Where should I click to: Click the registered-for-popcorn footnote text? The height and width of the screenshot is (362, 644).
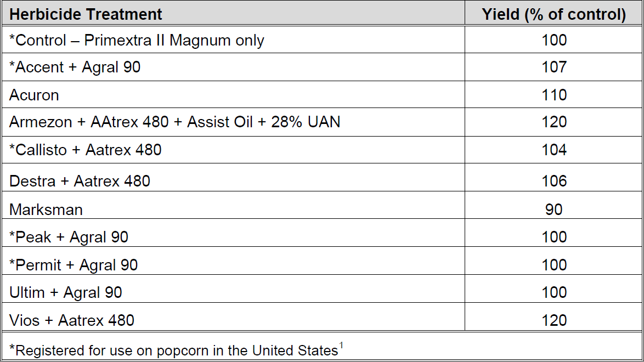173,350
